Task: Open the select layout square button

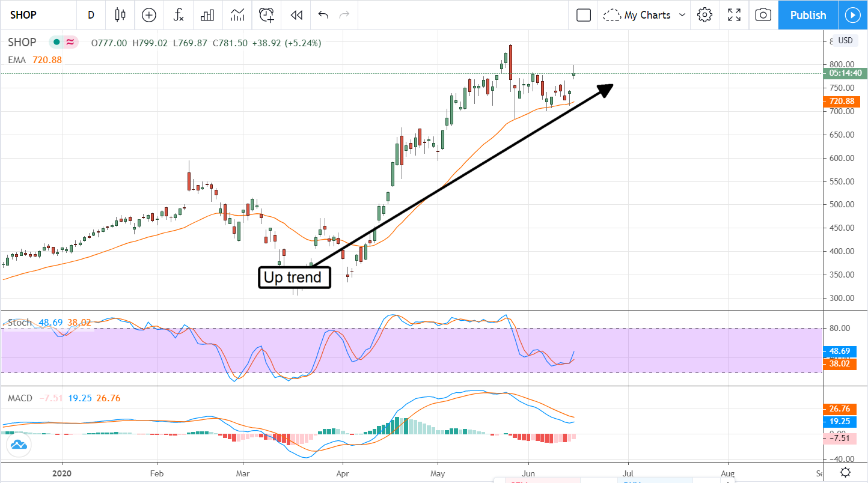Action: [x=584, y=15]
